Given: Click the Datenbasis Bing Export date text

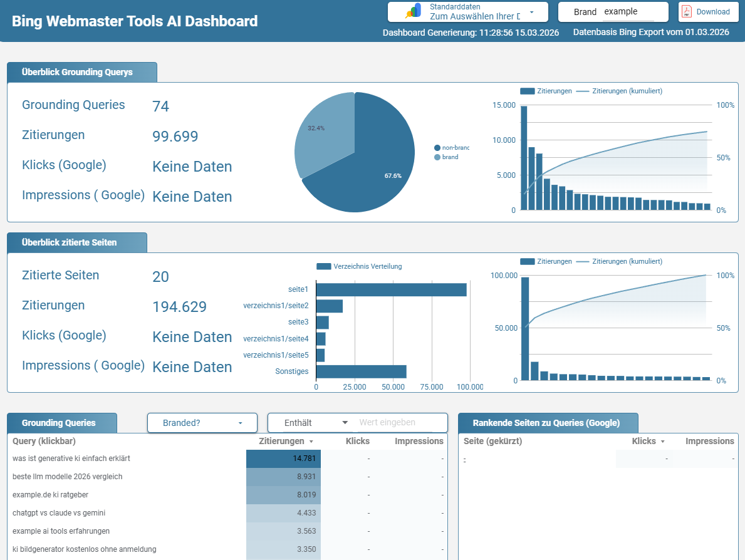Looking at the screenshot, I should pos(651,33).
